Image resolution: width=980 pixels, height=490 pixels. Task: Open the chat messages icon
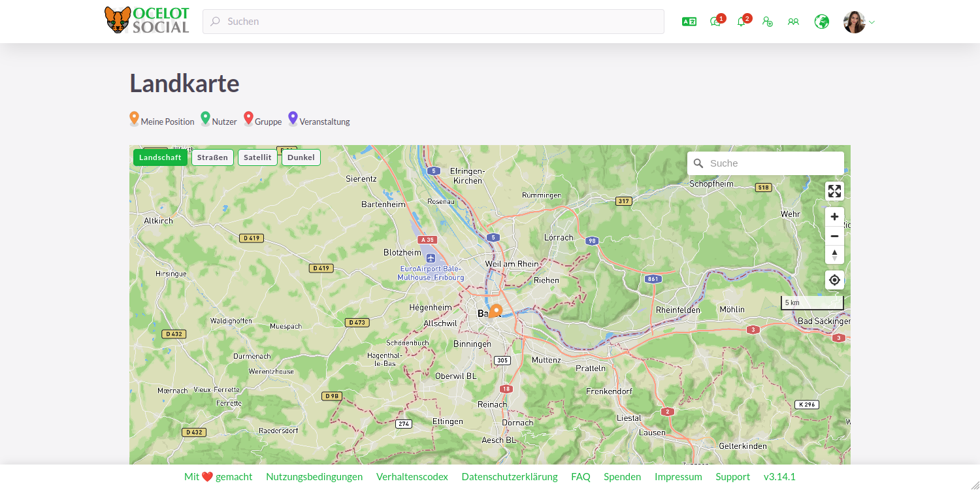pos(715,22)
